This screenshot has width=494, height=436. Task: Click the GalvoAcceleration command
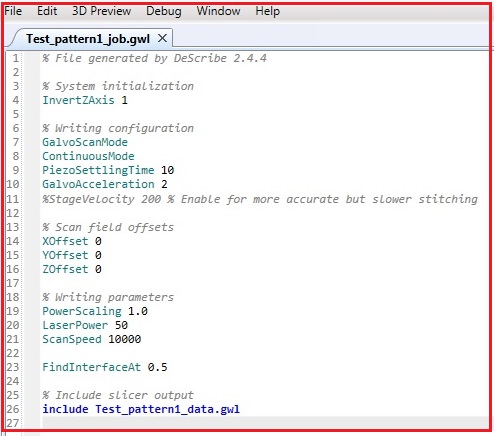[x=98, y=184]
